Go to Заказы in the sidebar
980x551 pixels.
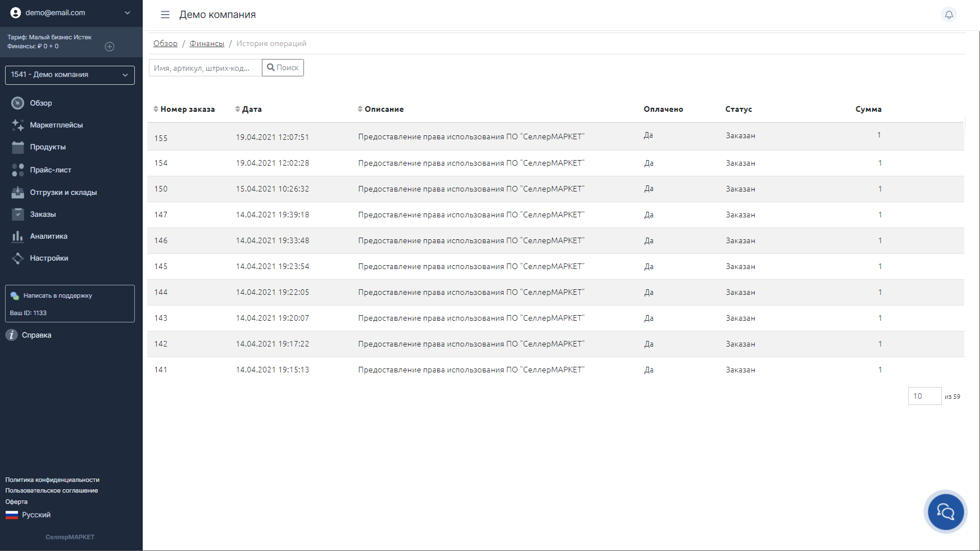point(43,215)
